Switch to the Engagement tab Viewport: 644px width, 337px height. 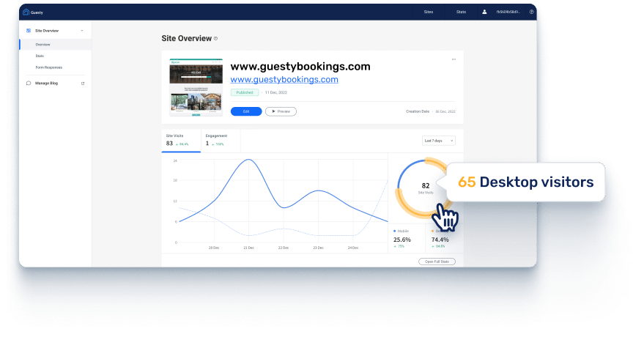pos(221,141)
